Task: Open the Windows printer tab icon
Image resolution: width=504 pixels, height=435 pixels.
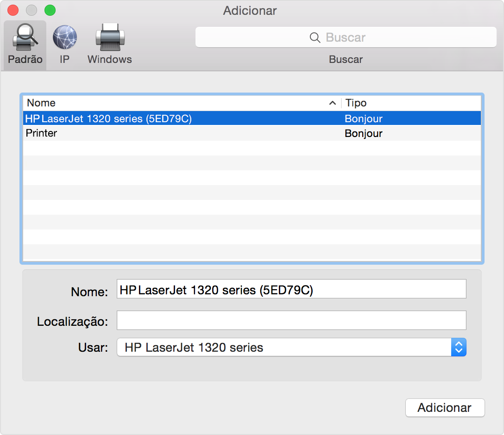Action: 110,38
